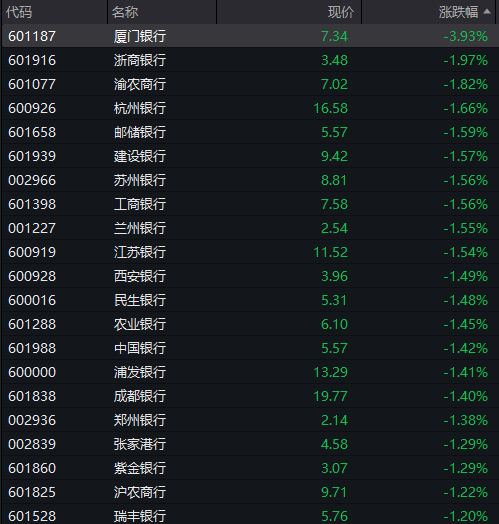499x524 pixels.
Task: Click the -1.20% change value
Action: tap(466, 516)
